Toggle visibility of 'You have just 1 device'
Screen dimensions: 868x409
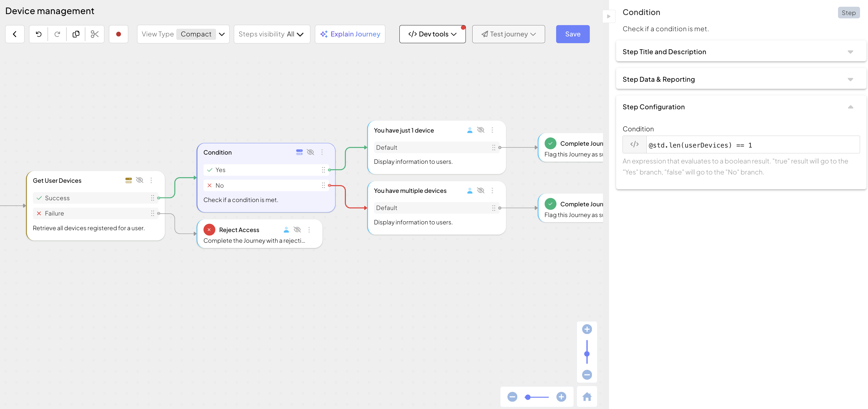(x=481, y=130)
